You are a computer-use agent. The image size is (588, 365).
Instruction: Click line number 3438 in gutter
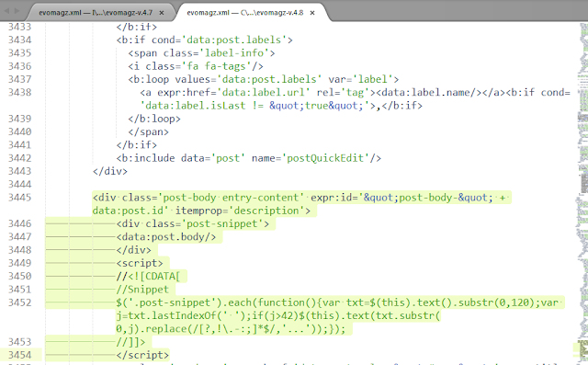point(20,92)
